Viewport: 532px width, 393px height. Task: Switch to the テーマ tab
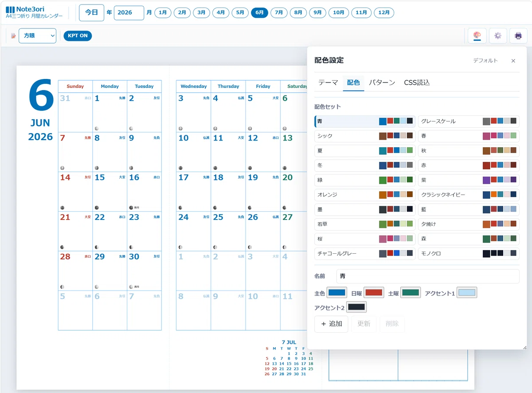tap(328, 83)
